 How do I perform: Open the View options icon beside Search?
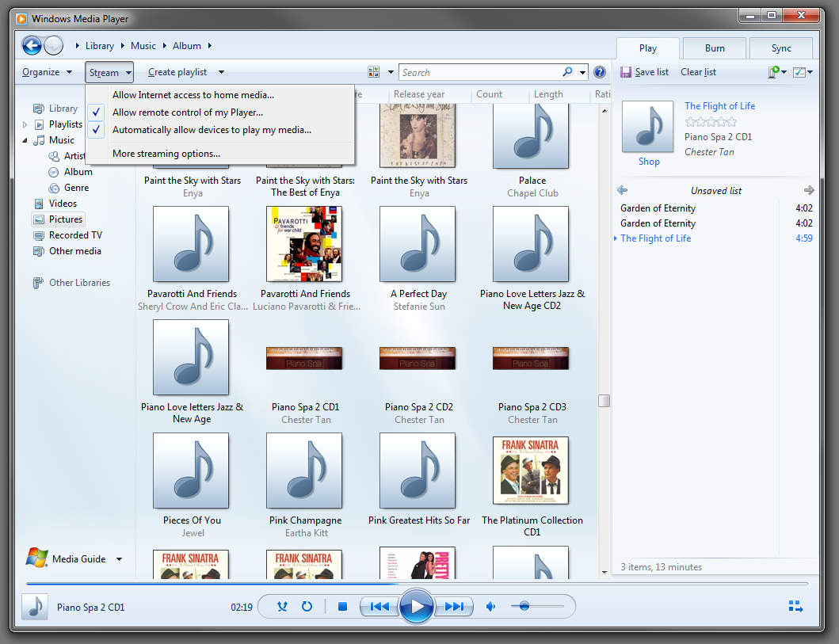[x=373, y=71]
